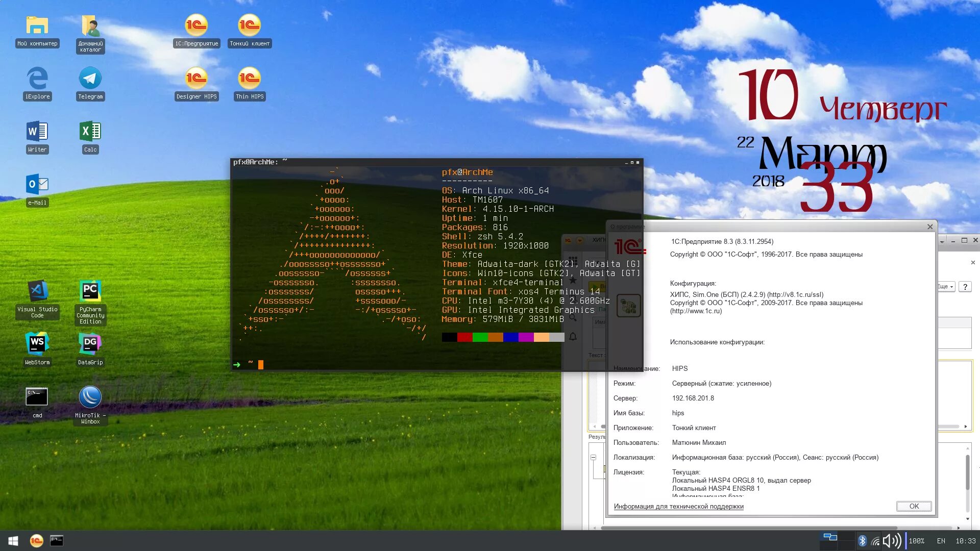Launch PyCharm Community Edition icon
This screenshot has width=980, height=551.
click(90, 303)
